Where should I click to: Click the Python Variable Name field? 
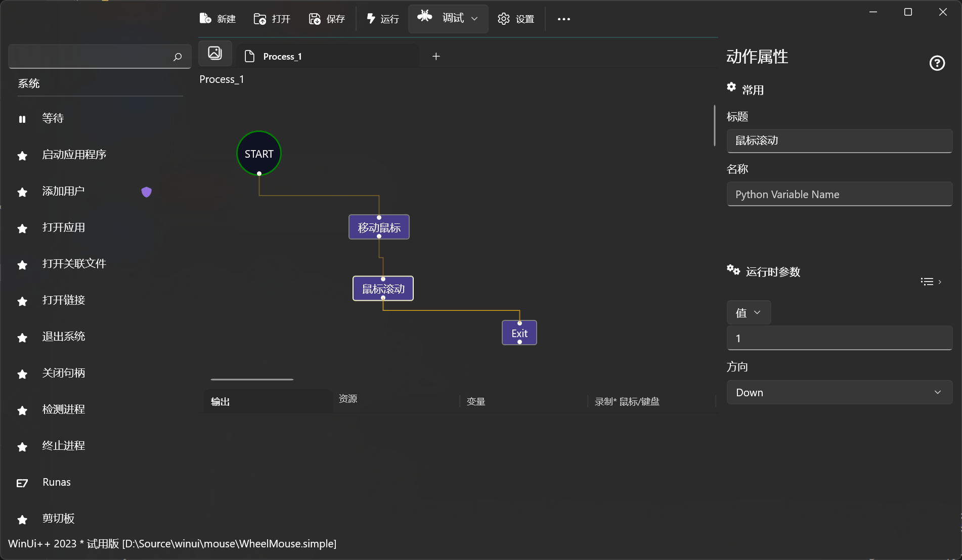coord(839,194)
